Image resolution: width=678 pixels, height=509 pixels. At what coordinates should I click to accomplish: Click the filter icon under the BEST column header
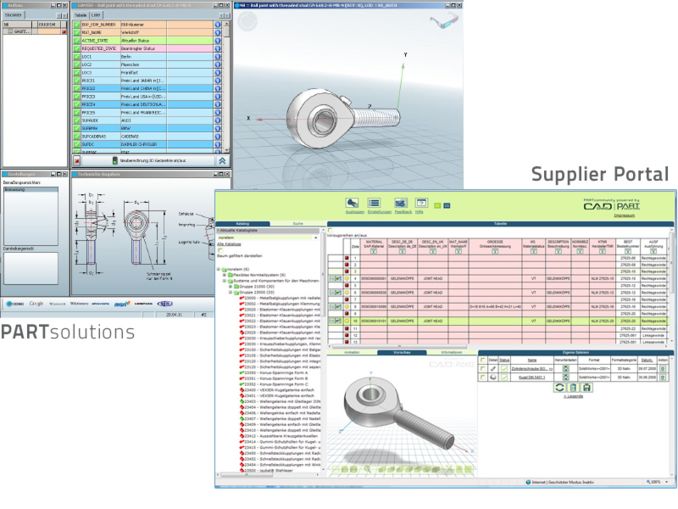point(628,251)
